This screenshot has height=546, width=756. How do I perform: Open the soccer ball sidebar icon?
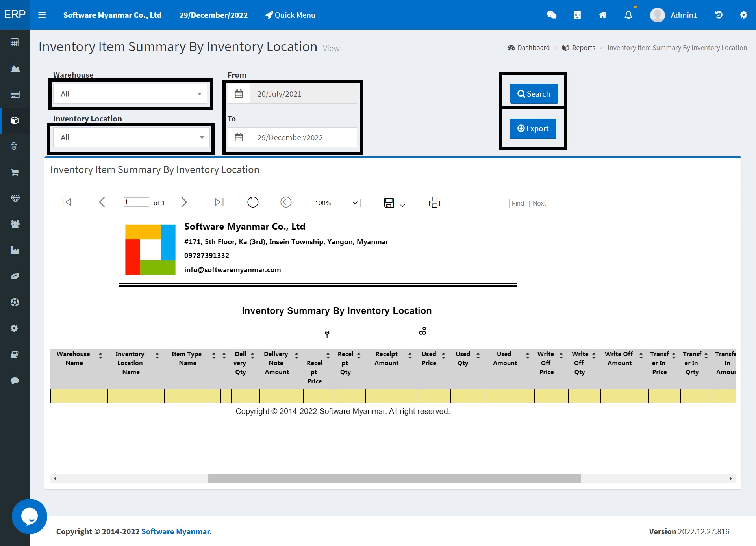tap(15, 303)
